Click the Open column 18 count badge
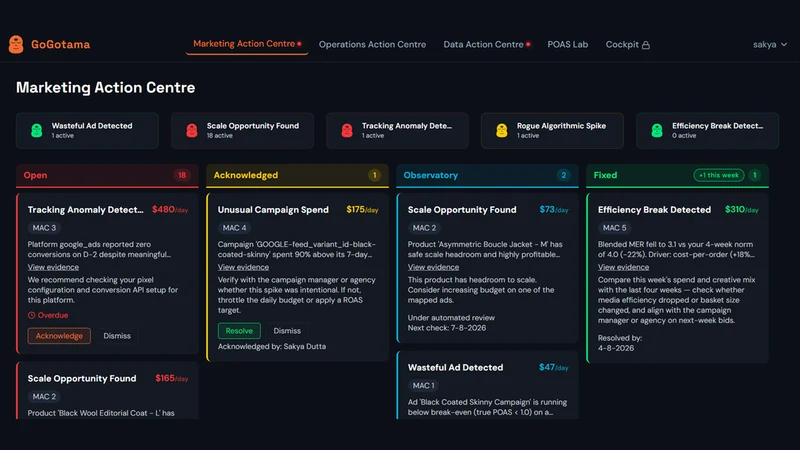Screen dimensions: 800x450 click(182, 176)
